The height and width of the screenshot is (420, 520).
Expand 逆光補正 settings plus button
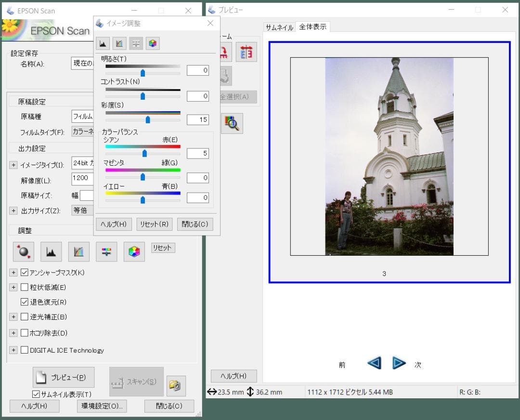(x=13, y=317)
